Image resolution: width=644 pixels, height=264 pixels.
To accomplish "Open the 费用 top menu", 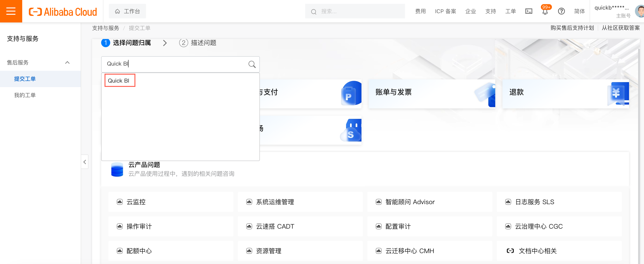I will click(420, 11).
